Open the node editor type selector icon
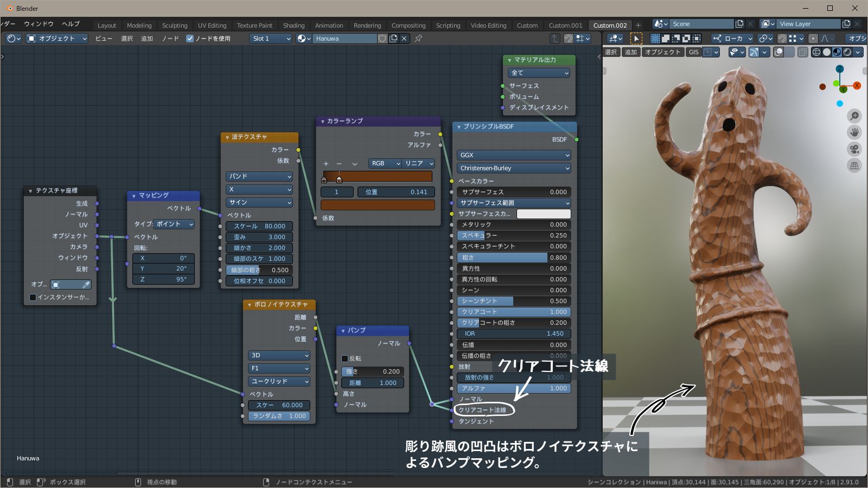This screenshot has height=488, width=868. pos(14,38)
